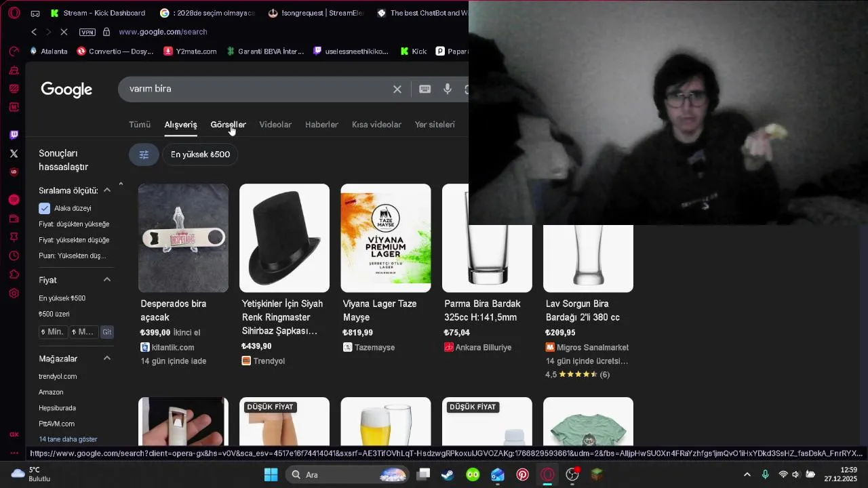Open Opera sidebar settings gear
The image size is (868, 488).
(x=14, y=293)
